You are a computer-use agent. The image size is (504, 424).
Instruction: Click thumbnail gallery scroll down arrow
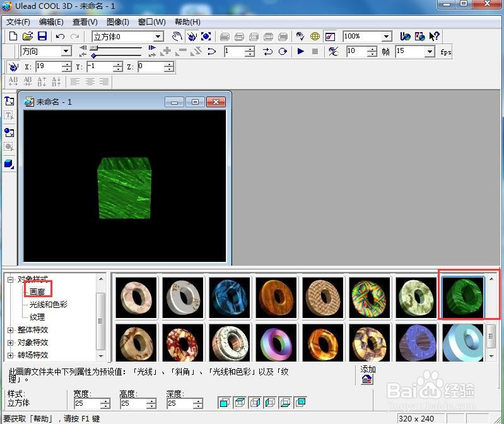491,356
